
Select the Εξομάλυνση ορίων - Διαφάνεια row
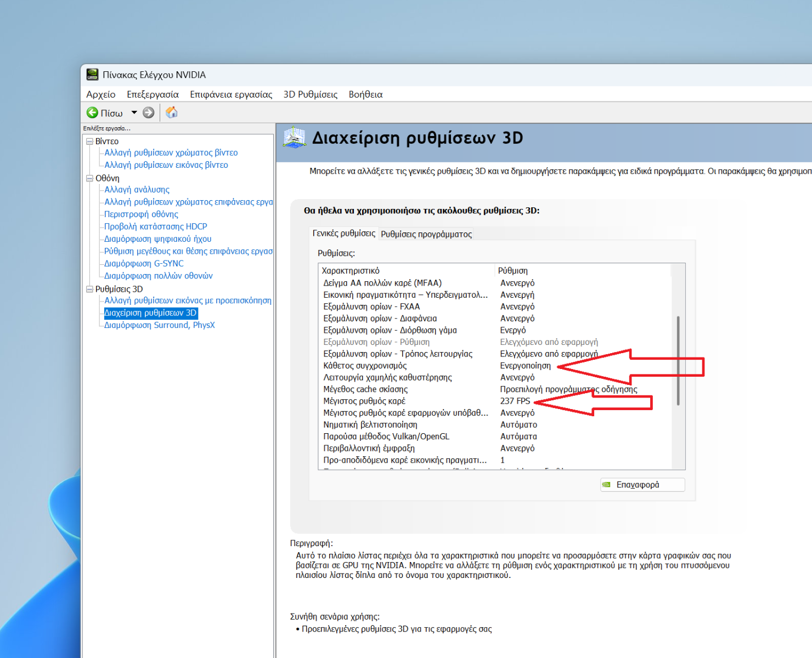point(494,319)
